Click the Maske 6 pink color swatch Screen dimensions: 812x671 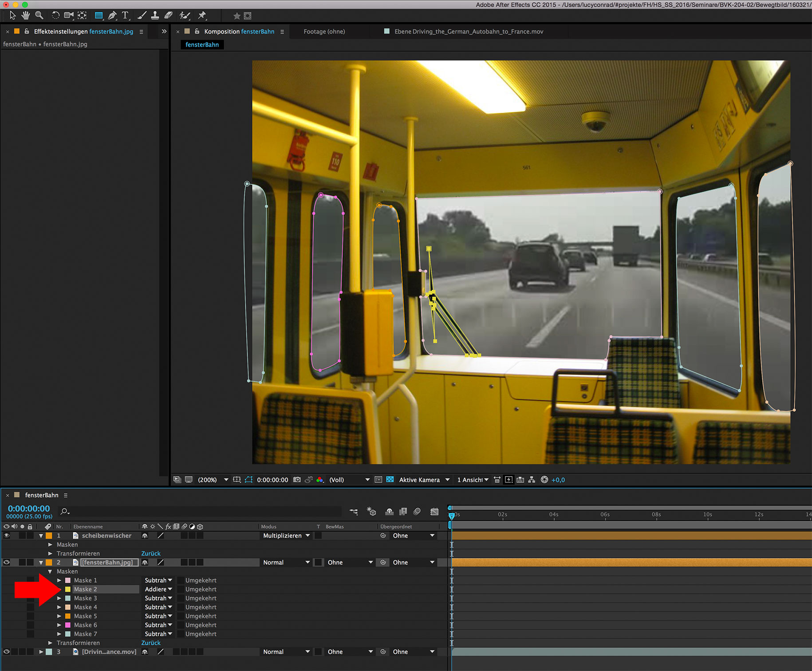click(x=68, y=625)
